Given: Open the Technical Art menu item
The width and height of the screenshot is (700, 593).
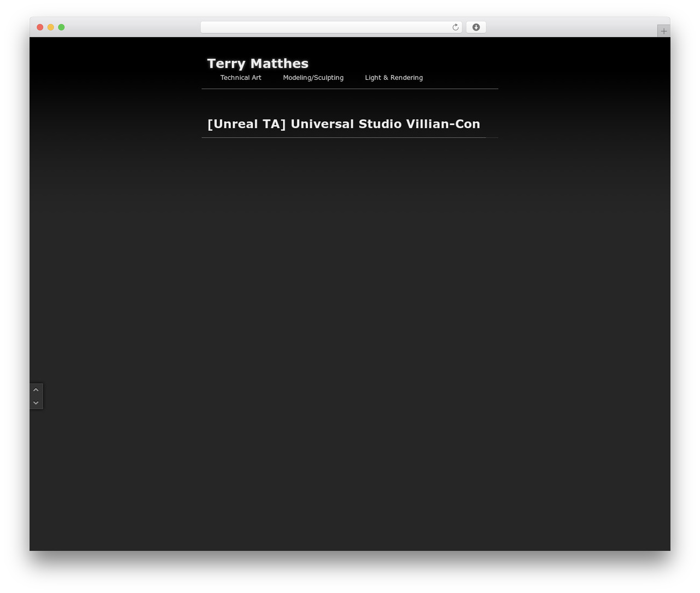Looking at the screenshot, I should coord(241,78).
